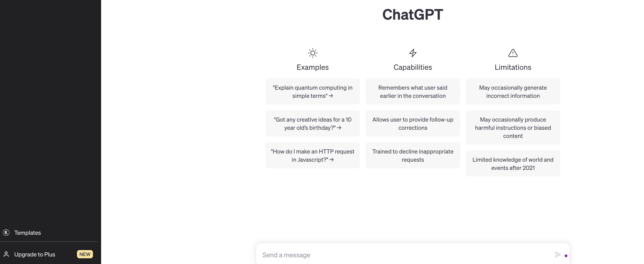Click the Examples section header
This screenshot has height=264, width=644.
pos(313,67)
